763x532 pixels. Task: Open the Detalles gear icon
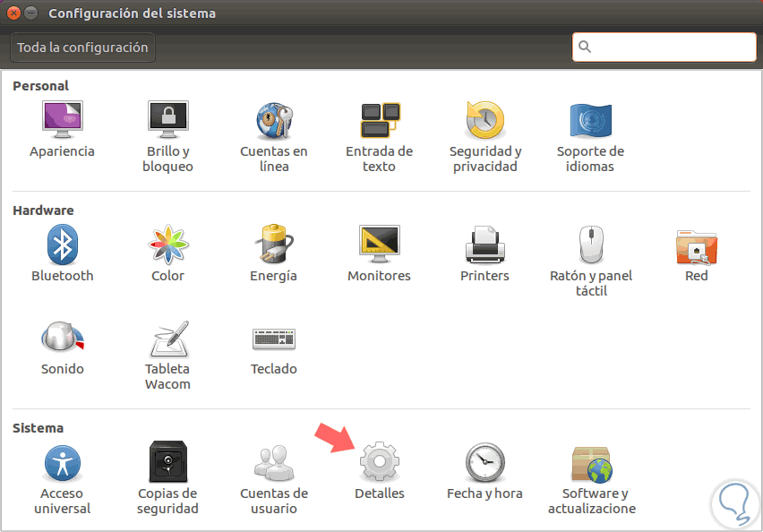click(x=380, y=461)
